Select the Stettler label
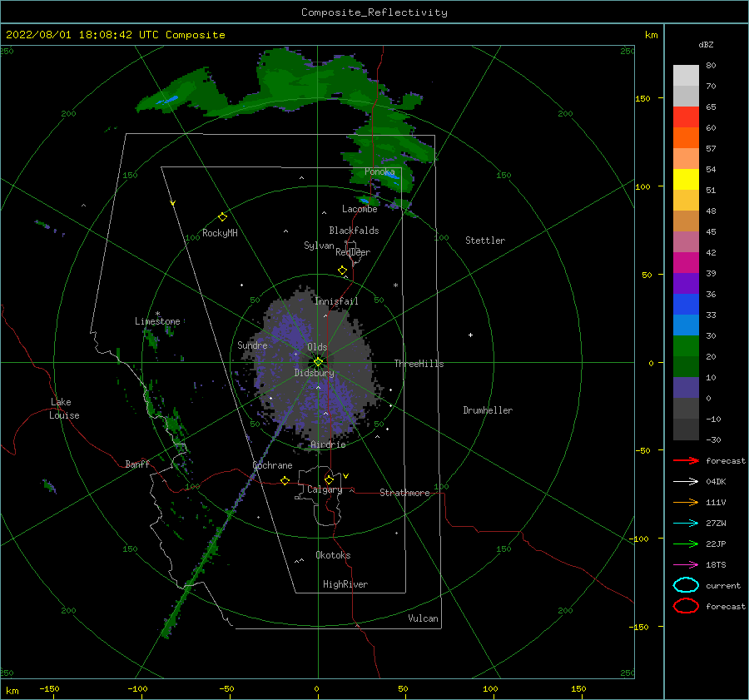 tap(485, 241)
